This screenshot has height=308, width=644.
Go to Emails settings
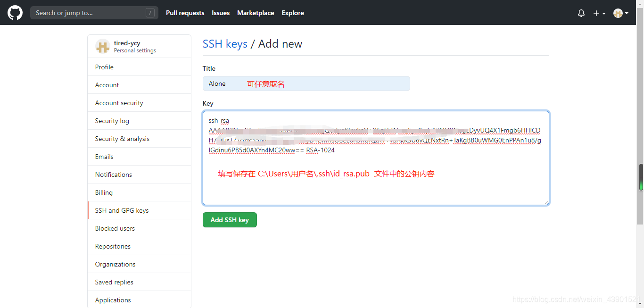click(140, 157)
